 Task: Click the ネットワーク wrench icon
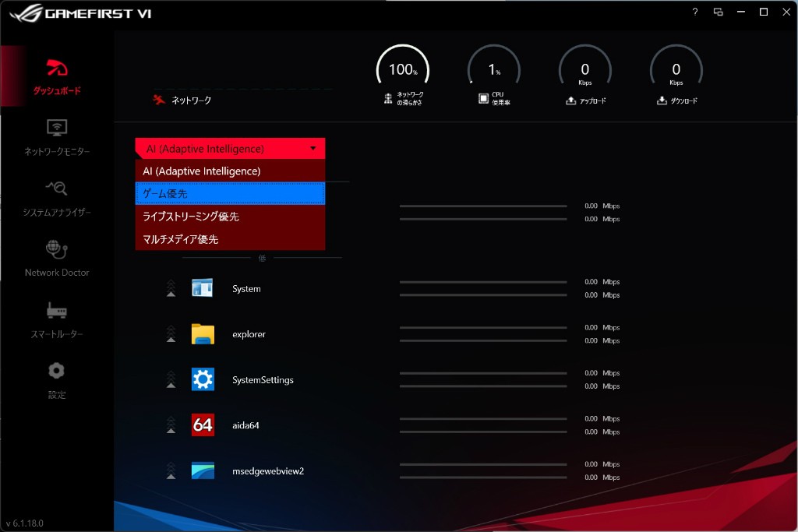[159, 100]
